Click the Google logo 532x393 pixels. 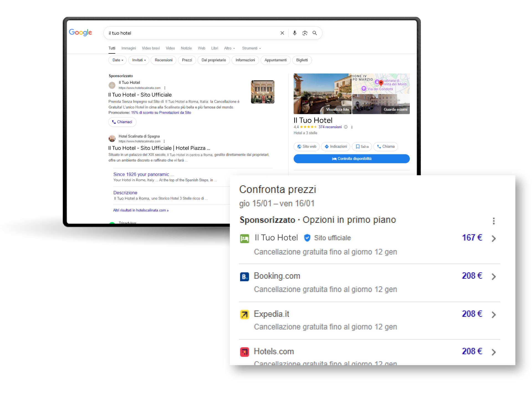pyautogui.click(x=80, y=32)
